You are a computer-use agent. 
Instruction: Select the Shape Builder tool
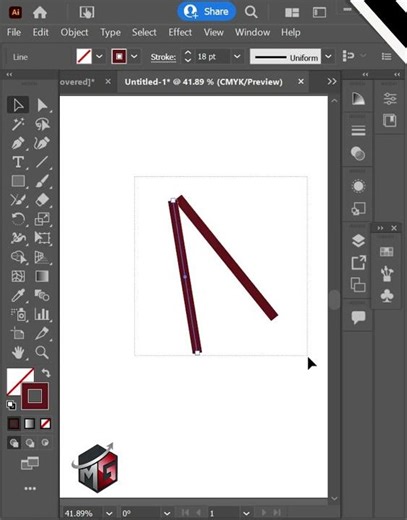click(18, 257)
